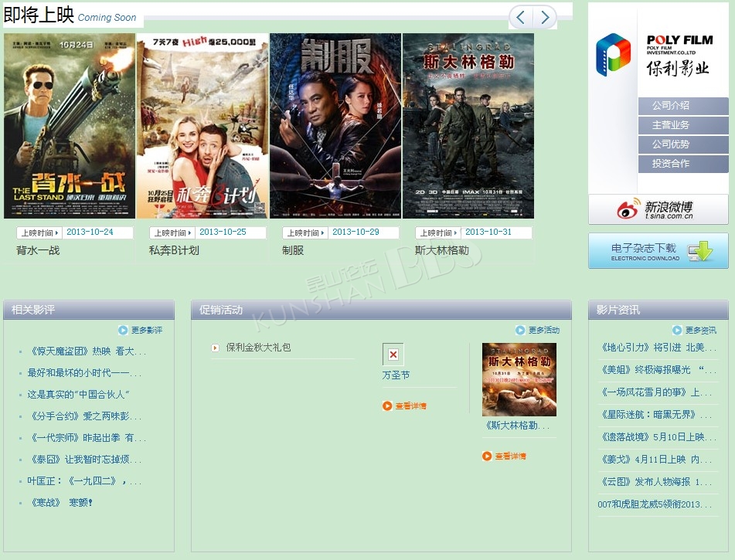The height and width of the screenshot is (560, 735).
Task: Read review 《分手合约》爱之两味彰...
Action: (x=84, y=416)
